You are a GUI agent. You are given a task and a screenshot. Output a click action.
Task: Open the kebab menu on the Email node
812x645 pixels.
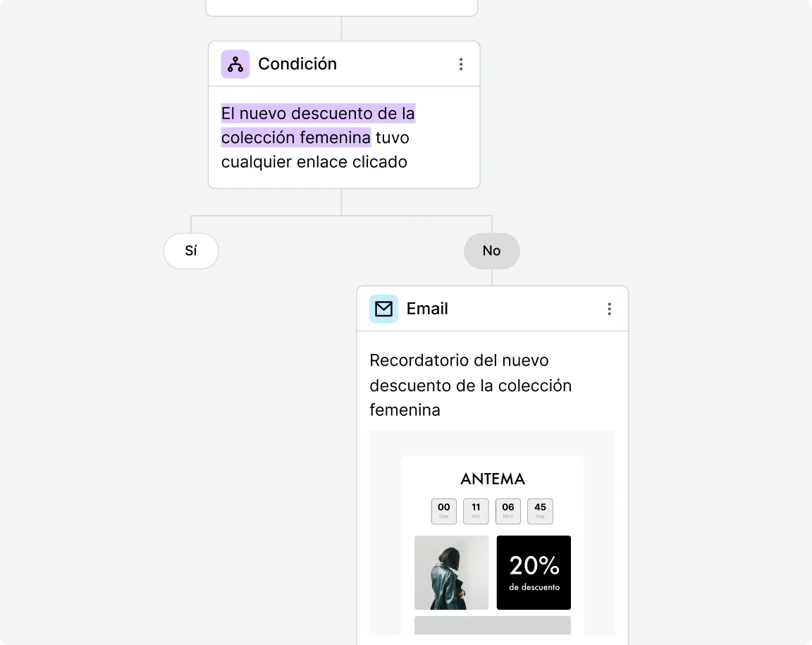[x=610, y=308]
